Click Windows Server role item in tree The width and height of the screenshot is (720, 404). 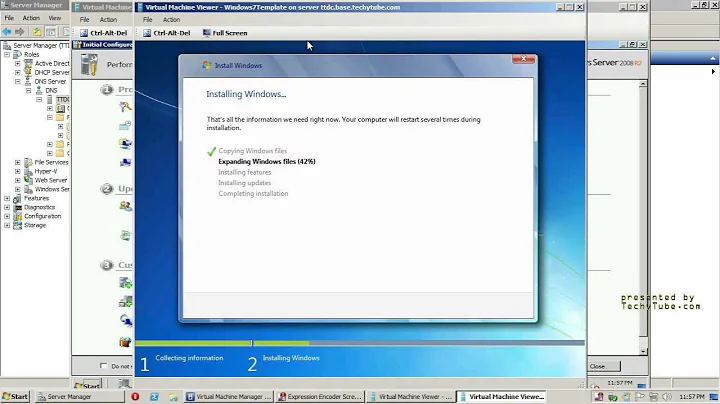click(x=52, y=189)
